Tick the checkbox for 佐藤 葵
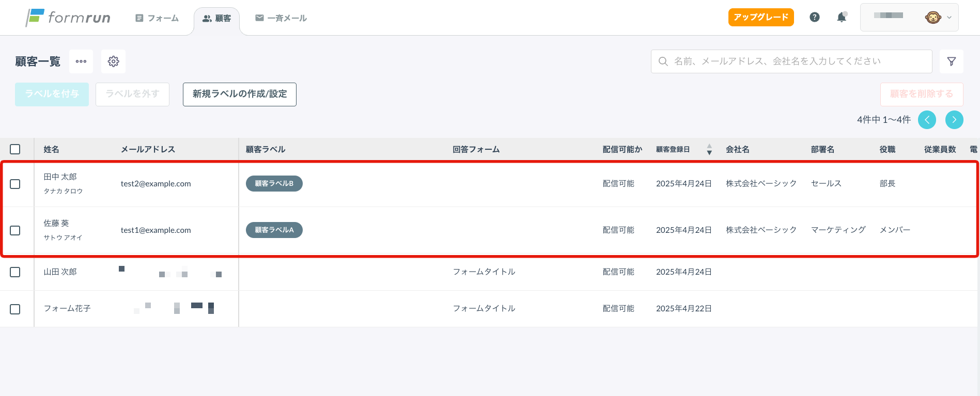Image resolution: width=980 pixels, height=396 pixels. click(x=15, y=230)
